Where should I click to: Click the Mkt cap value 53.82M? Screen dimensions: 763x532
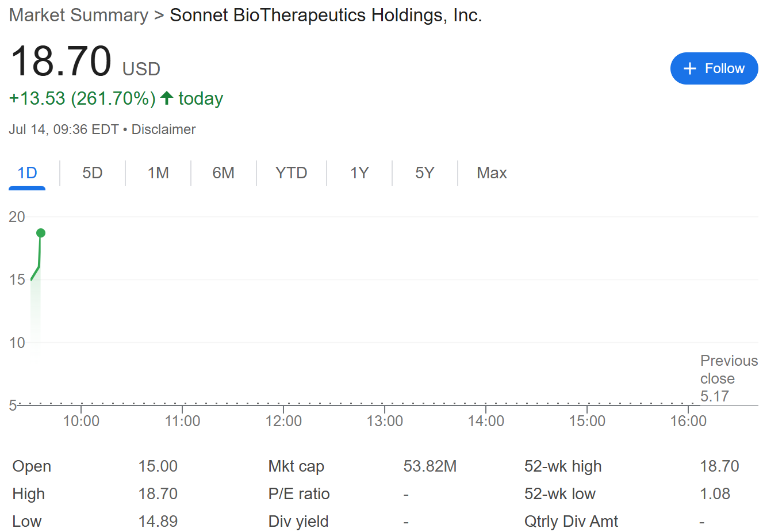click(x=430, y=466)
